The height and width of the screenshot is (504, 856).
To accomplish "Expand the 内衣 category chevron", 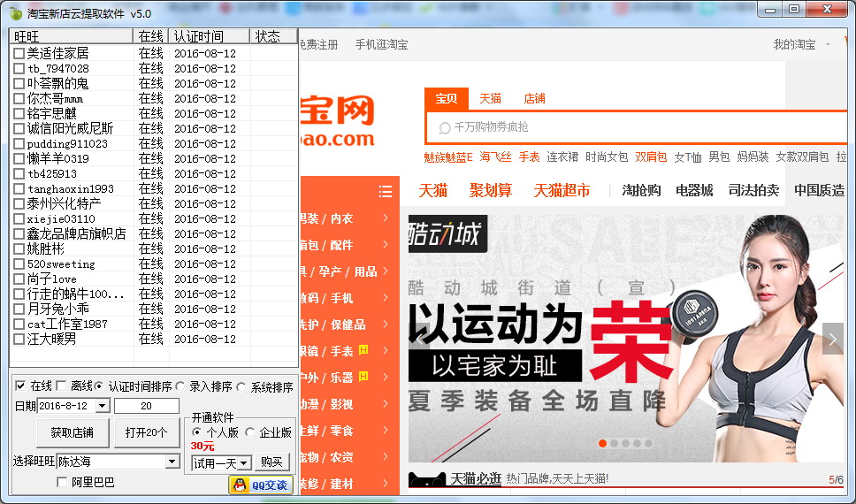I will click(x=386, y=218).
